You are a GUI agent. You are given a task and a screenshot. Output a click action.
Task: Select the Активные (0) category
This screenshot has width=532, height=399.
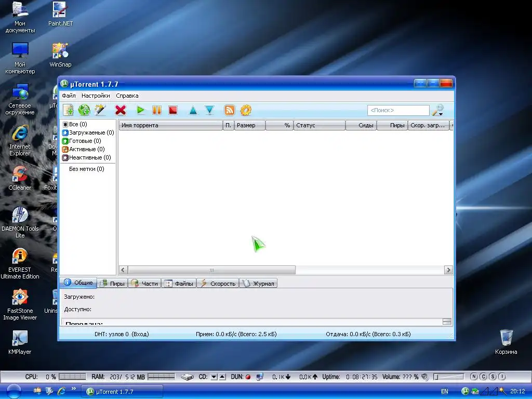84,149
